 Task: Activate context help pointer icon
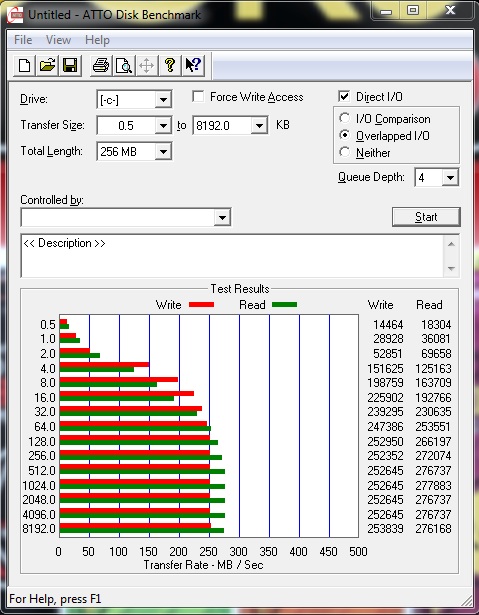pyautogui.click(x=193, y=65)
